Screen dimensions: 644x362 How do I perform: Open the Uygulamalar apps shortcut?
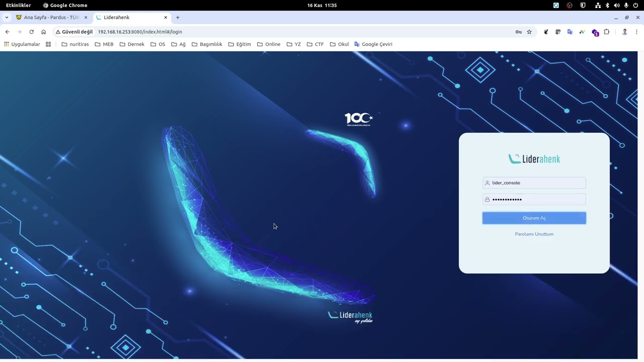(x=22, y=44)
